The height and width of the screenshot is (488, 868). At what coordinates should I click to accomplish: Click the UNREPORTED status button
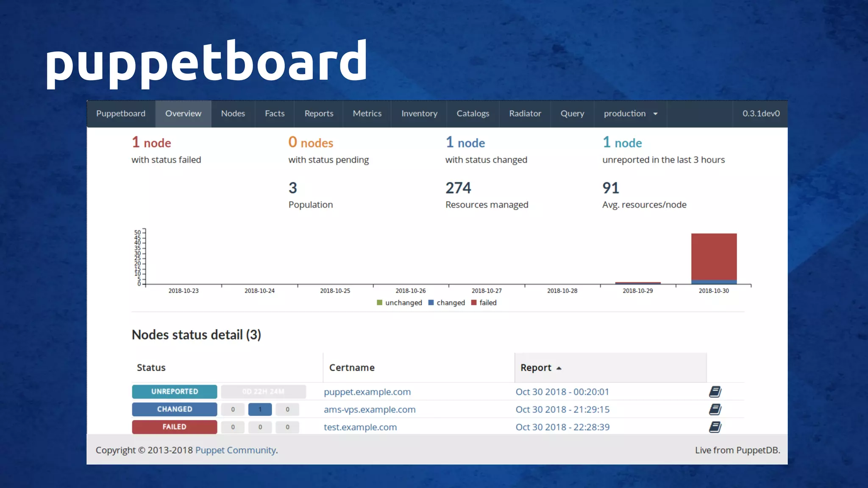click(175, 391)
